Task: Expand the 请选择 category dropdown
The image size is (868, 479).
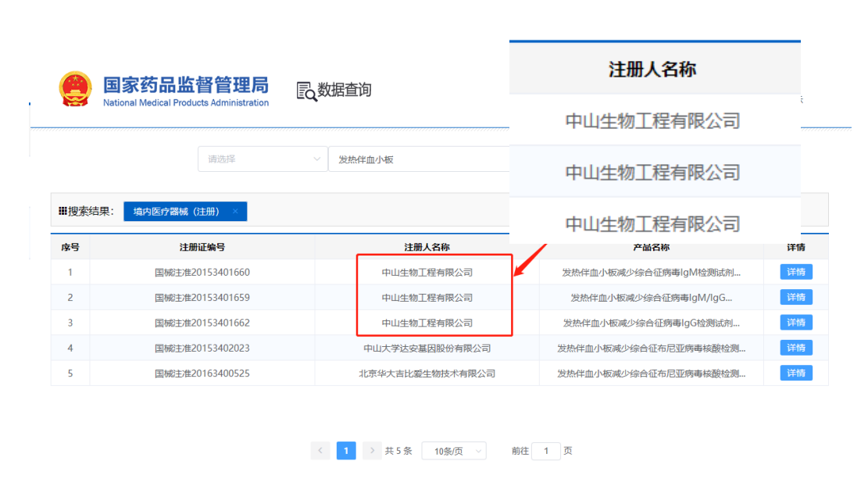Action: (263, 159)
